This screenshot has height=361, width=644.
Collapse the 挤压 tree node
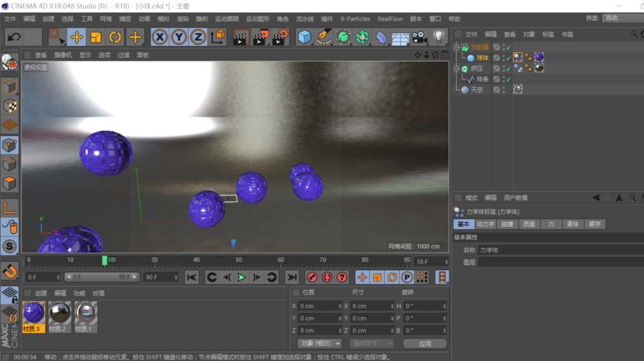tap(457, 68)
